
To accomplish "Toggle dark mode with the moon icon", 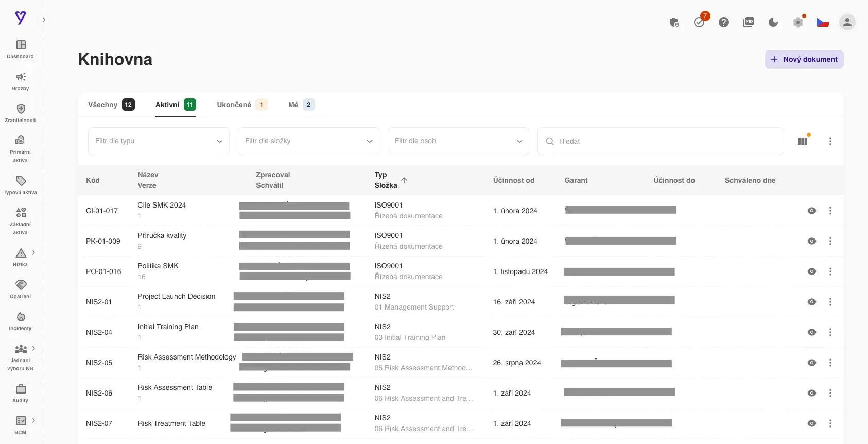I will pyautogui.click(x=773, y=22).
